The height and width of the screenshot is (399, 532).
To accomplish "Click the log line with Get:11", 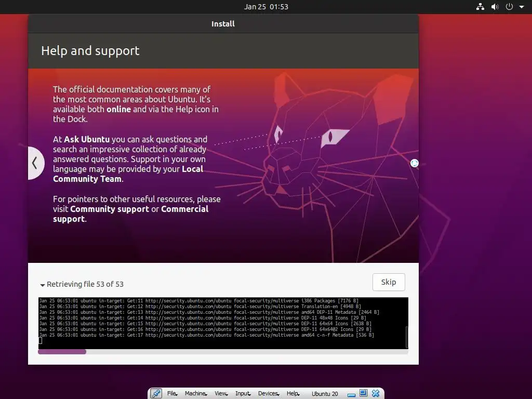I will (x=199, y=301).
